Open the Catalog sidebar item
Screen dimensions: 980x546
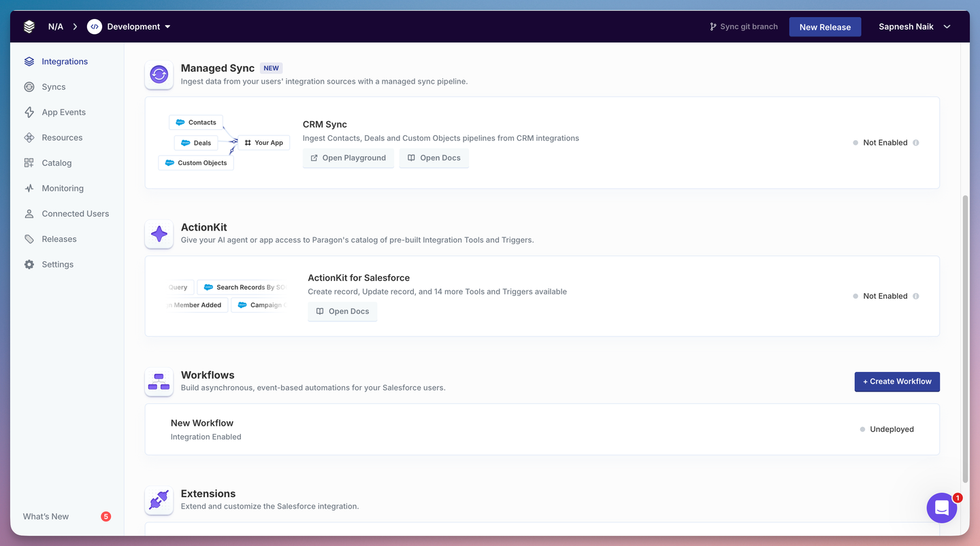pyautogui.click(x=56, y=163)
